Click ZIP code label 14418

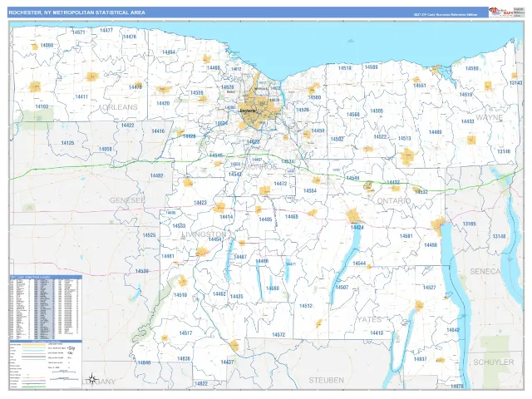point(377,333)
